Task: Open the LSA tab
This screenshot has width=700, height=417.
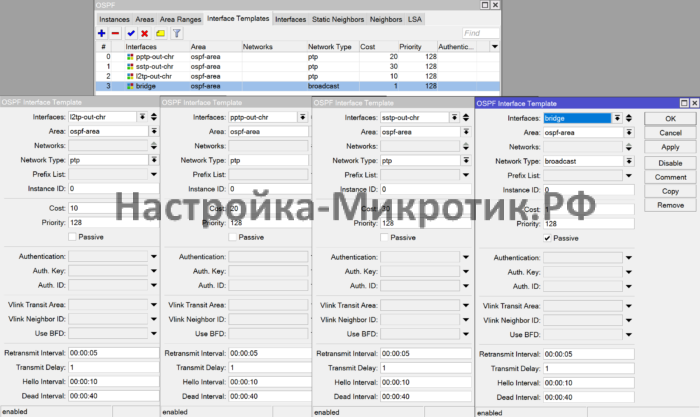Action: [414, 19]
